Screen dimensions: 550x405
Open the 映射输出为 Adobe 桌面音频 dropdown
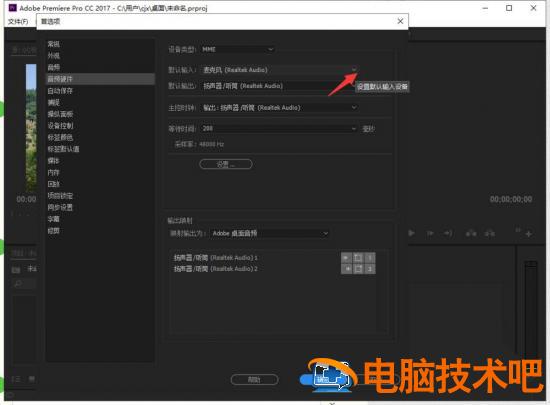point(270,233)
